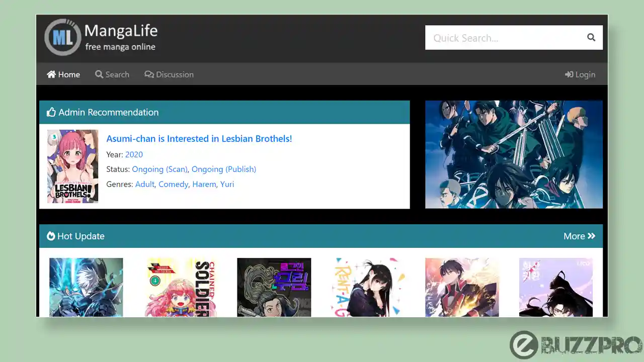Click the magnifier icon in Quick Search
644x362 pixels.
point(591,37)
